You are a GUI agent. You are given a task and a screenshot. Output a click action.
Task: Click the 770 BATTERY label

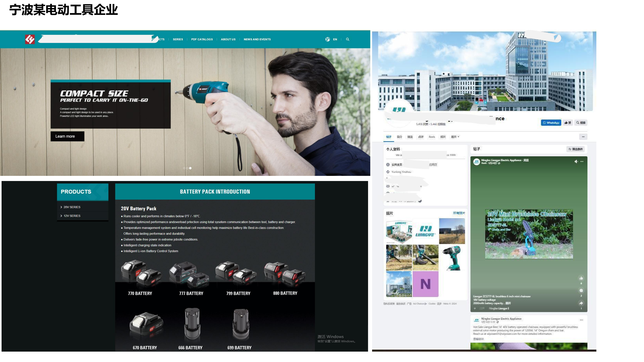coord(140,294)
